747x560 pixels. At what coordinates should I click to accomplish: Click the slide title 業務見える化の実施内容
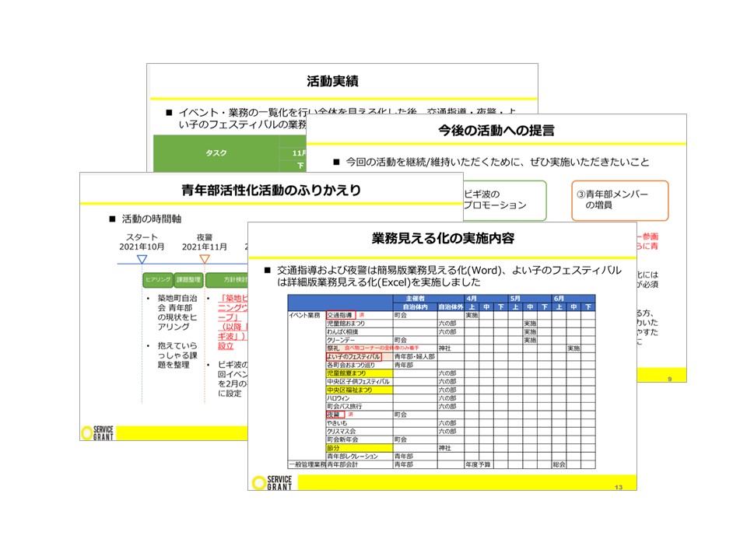click(x=443, y=238)
